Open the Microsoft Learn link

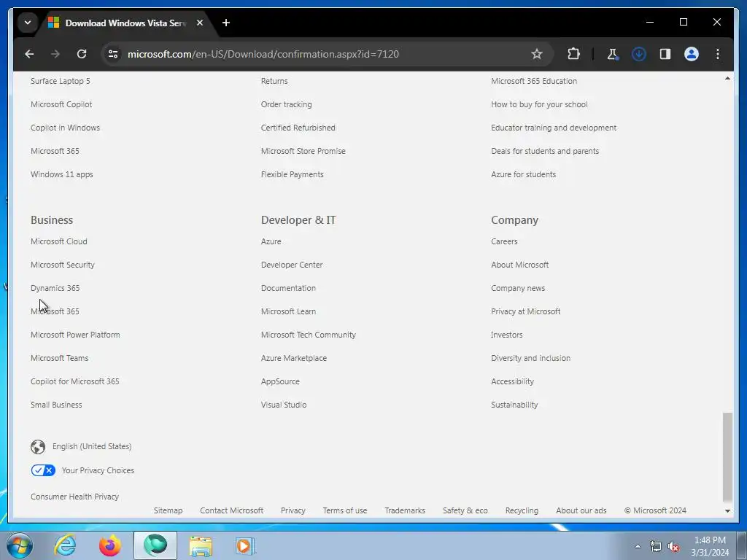(288, 311)
